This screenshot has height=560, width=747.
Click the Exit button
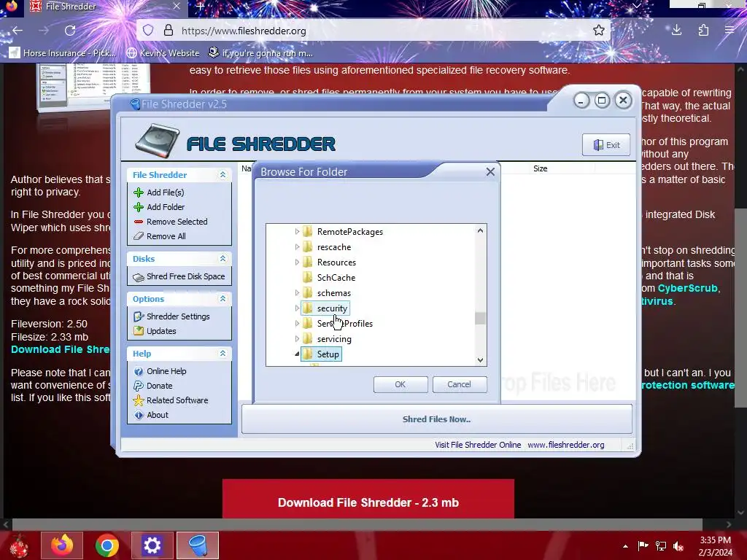[606, 145]
